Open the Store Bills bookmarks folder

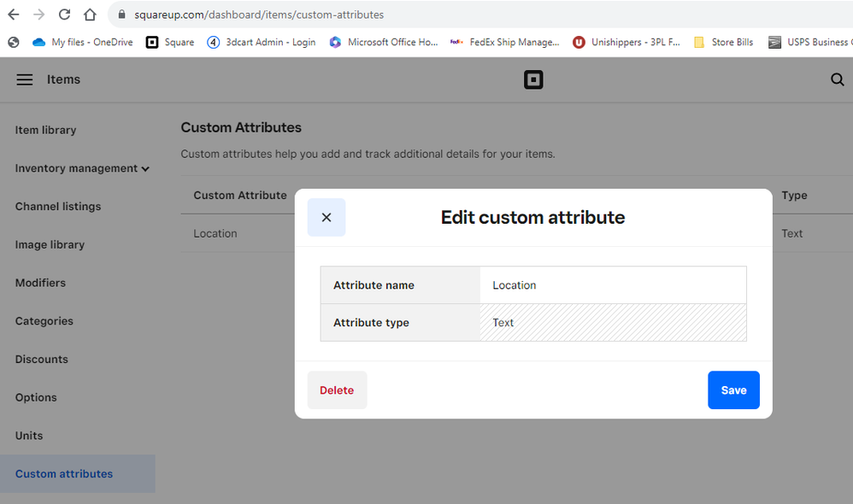723,41
